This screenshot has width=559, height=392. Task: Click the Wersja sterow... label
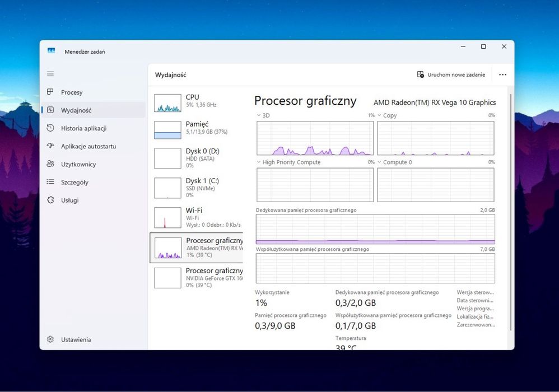click(x=475, y=292)
